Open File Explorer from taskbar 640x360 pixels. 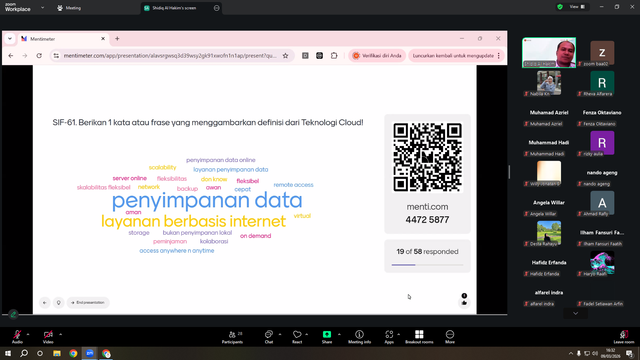[x=57, y=353]
